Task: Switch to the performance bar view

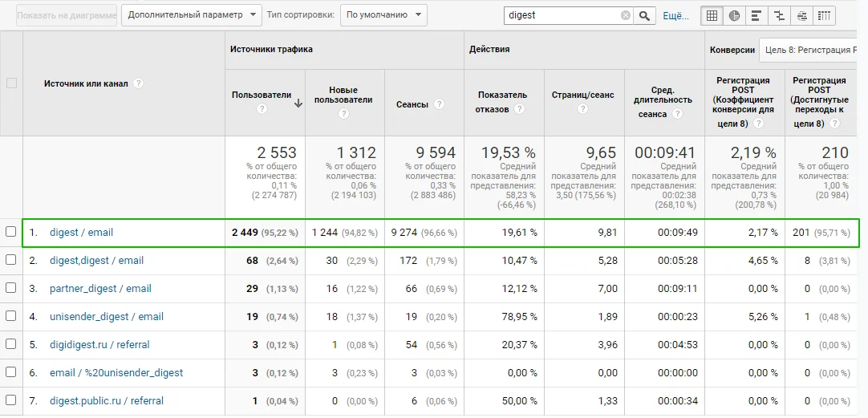Action: click(756, 15)
